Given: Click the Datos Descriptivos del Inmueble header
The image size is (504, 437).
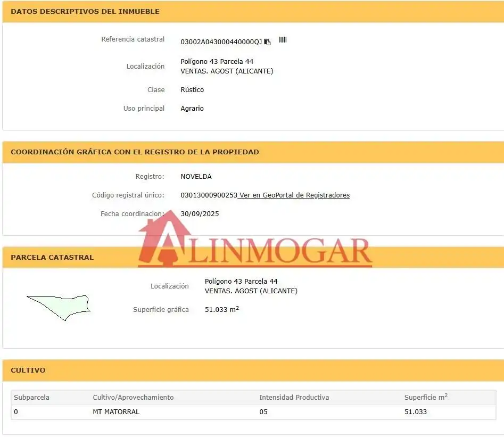Looking at the screenshot, I should pos(85,12).
